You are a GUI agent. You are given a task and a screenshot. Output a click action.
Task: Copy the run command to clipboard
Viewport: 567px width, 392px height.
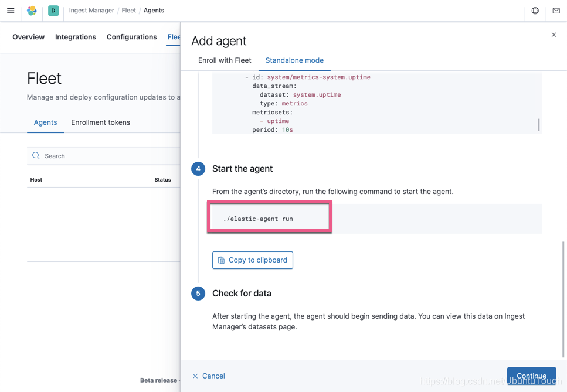coord(252,260)
